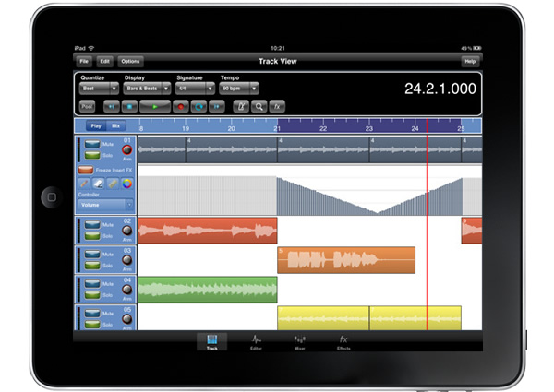Open the Volume controller dropdown

(x=105, y=205)
